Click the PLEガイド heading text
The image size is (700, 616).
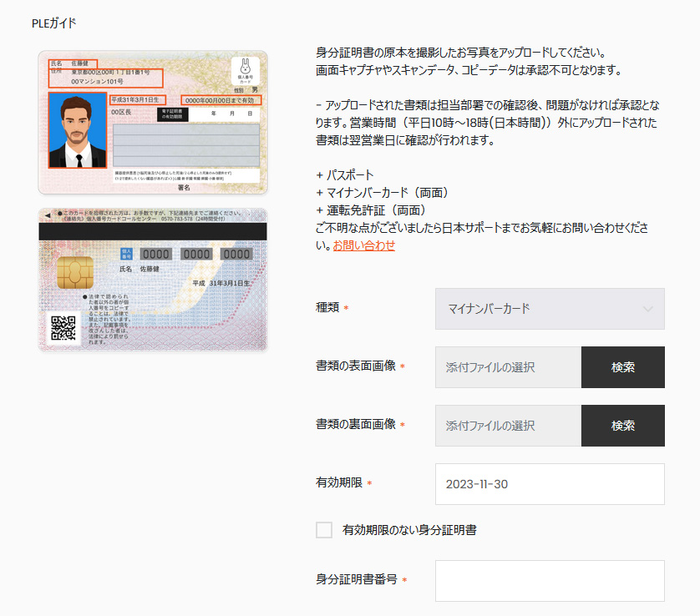53,23
